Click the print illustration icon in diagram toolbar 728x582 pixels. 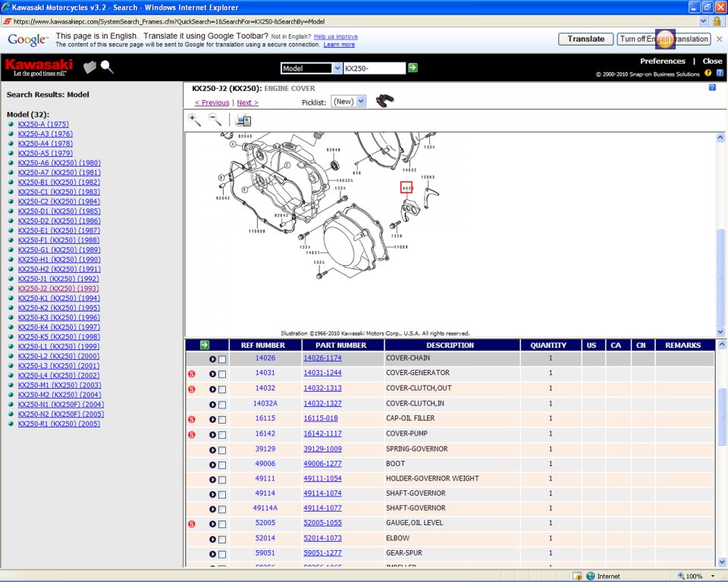[x=243, y=120]
